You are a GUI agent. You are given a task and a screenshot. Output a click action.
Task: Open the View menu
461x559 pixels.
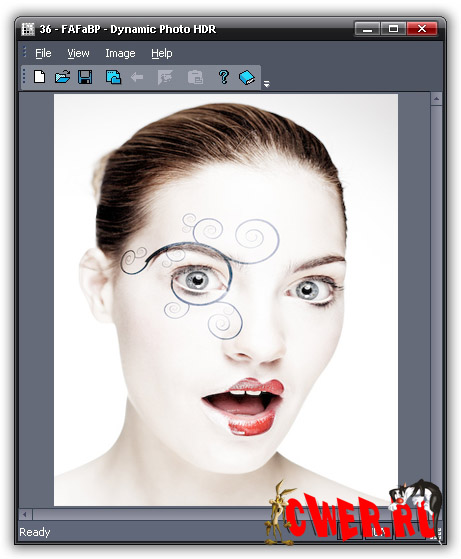[x=78, y=53]
